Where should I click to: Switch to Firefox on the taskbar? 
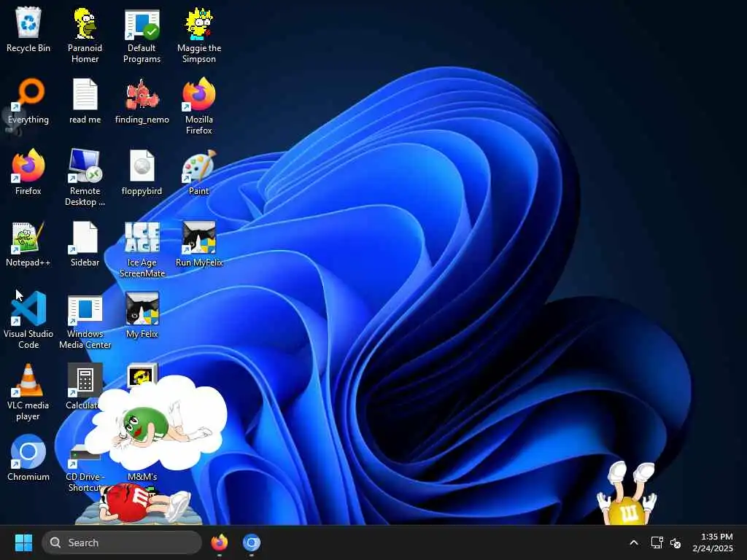tap(219, 542)
